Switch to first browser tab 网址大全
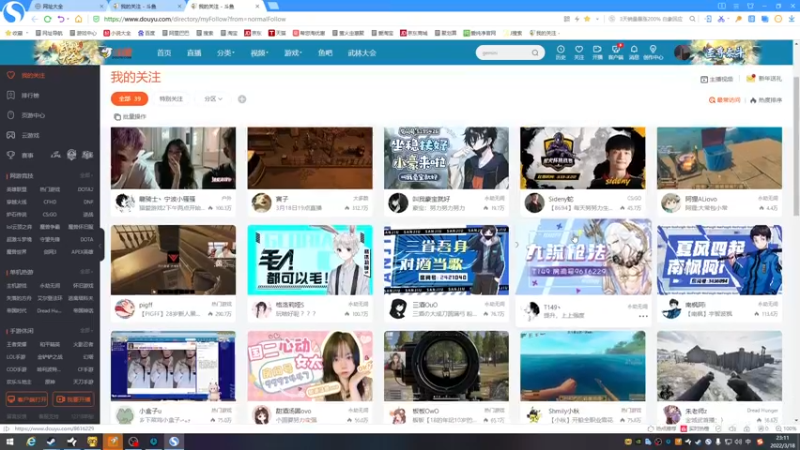 click(67, 6)
